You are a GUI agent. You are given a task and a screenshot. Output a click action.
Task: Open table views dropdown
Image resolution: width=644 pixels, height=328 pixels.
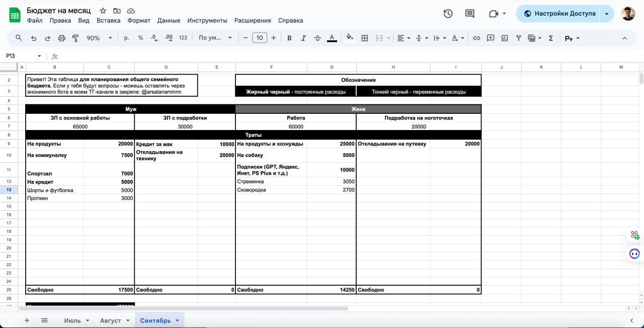tap(534, 38)
